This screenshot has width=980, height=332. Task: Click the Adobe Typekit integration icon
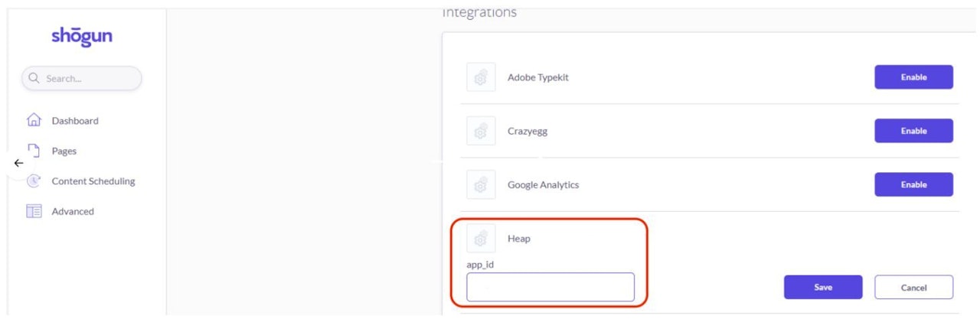pos(481,77)
